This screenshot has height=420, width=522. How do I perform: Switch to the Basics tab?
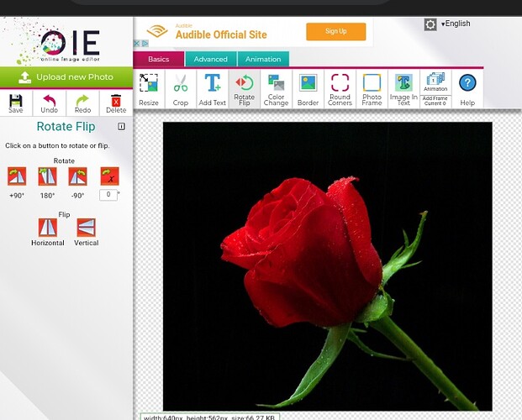pyautogui.click(x=159, y=60)
